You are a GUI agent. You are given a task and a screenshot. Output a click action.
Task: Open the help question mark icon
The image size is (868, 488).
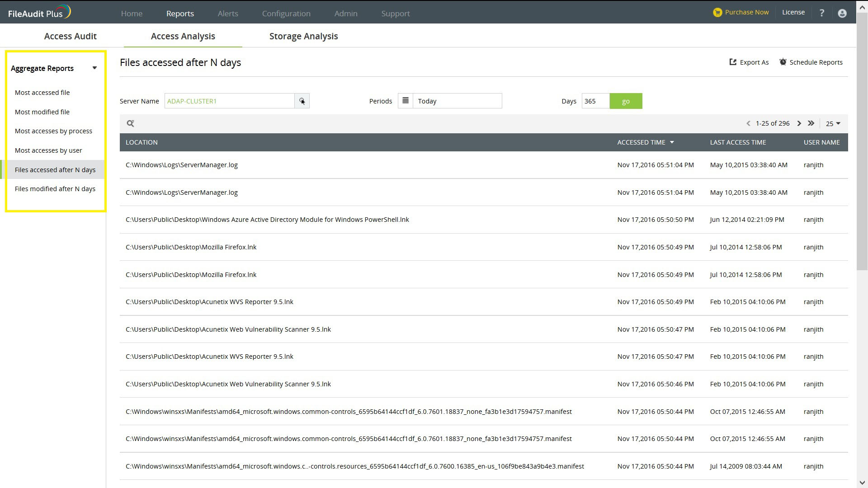pyautogui.click(x=821, y=13)
